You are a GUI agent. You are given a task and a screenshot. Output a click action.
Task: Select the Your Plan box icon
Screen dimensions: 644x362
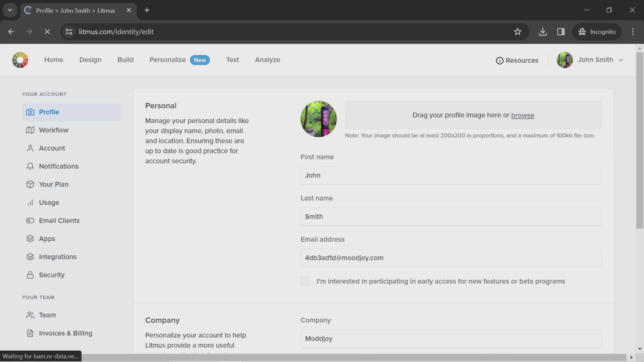[x=30, y=184]
